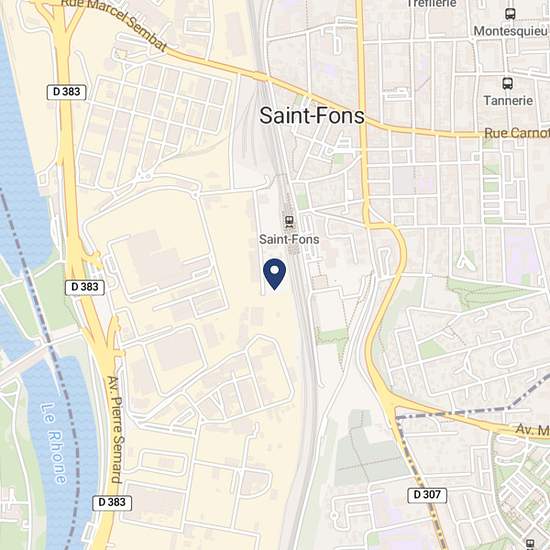The height and width of the screenshot is (550, 550).
Task: Click the Av. M road label at the right edge
Action: point(532,429)
